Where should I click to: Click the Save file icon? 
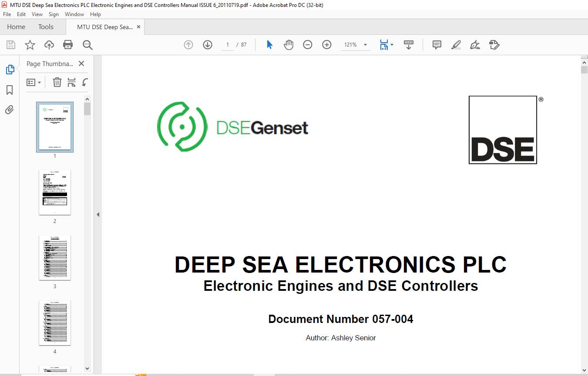tap(11, 45)
